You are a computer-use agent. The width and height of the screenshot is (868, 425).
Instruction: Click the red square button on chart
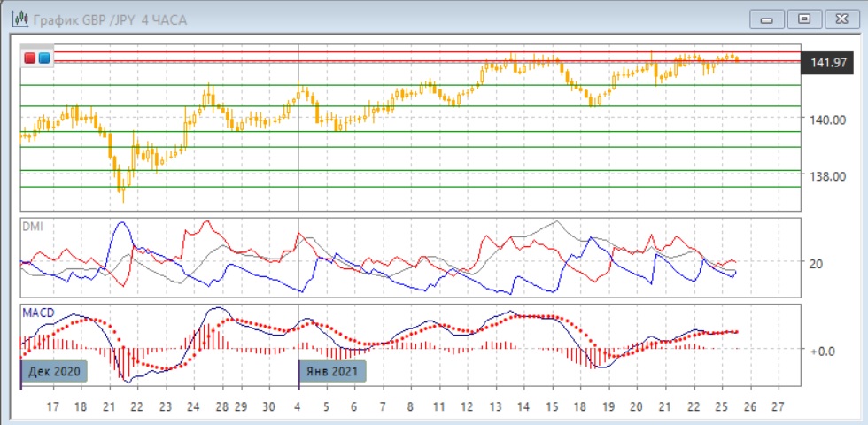click(30, 58)
